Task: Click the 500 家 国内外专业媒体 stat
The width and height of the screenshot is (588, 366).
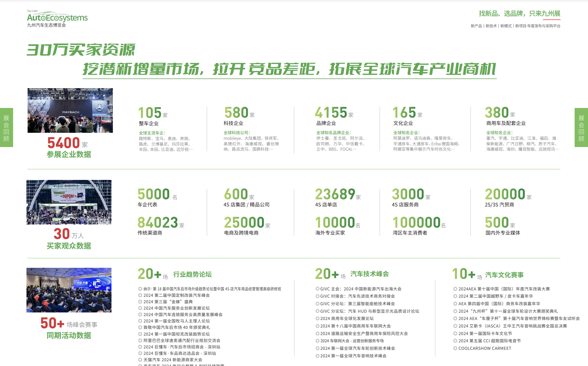Action: pyautogui.click(x=503, y=226)
